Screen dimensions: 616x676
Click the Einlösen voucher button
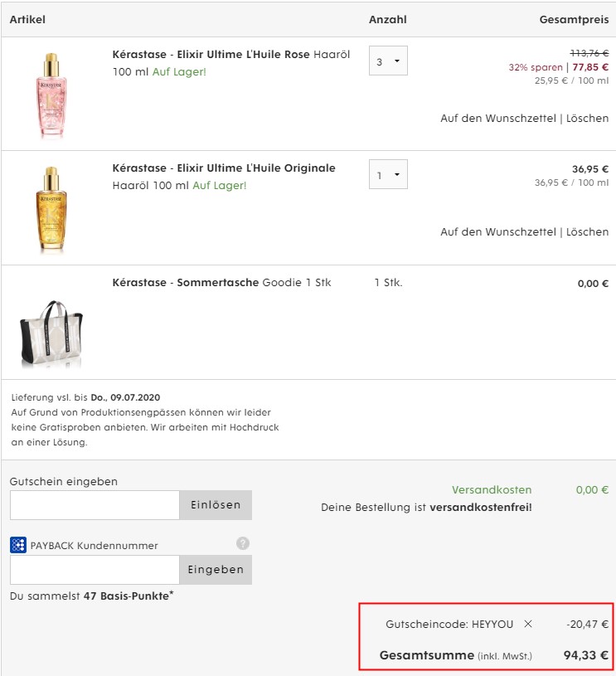tap(216, 505)
